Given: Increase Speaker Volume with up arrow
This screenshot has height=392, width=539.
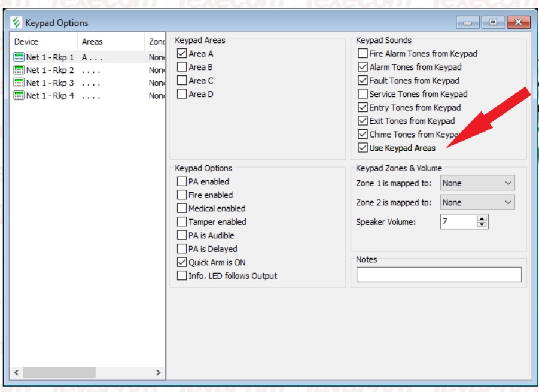Looking at the screenshot, I should tap(482, 218).
